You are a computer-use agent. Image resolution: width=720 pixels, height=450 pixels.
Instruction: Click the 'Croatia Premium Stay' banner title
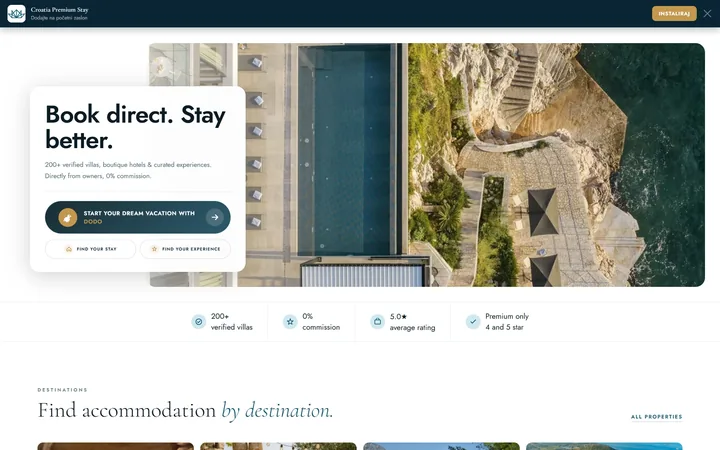click(x=60, y=10)
